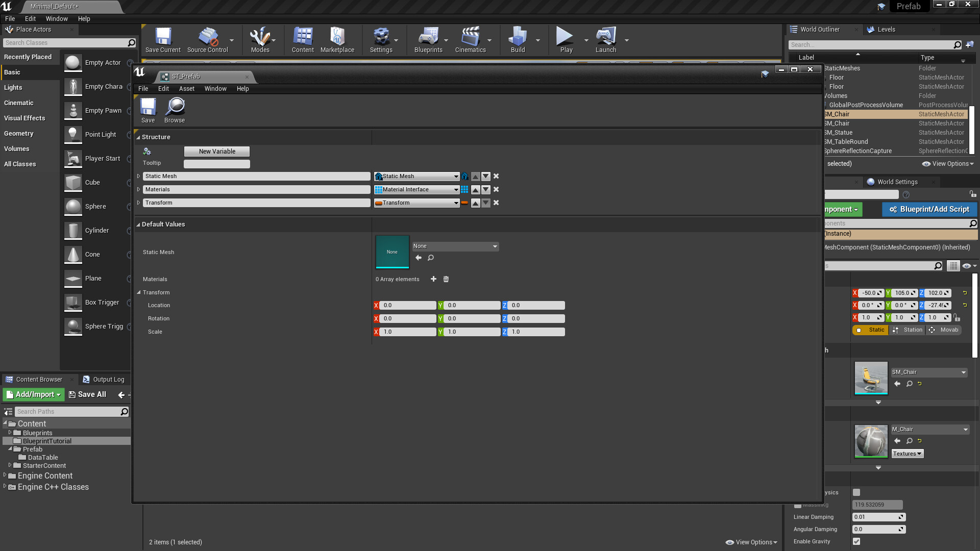The height and width of the screenshot is (551, 980).
Task: Click the Play button in the main toolbar
Action: coord(565,40)
